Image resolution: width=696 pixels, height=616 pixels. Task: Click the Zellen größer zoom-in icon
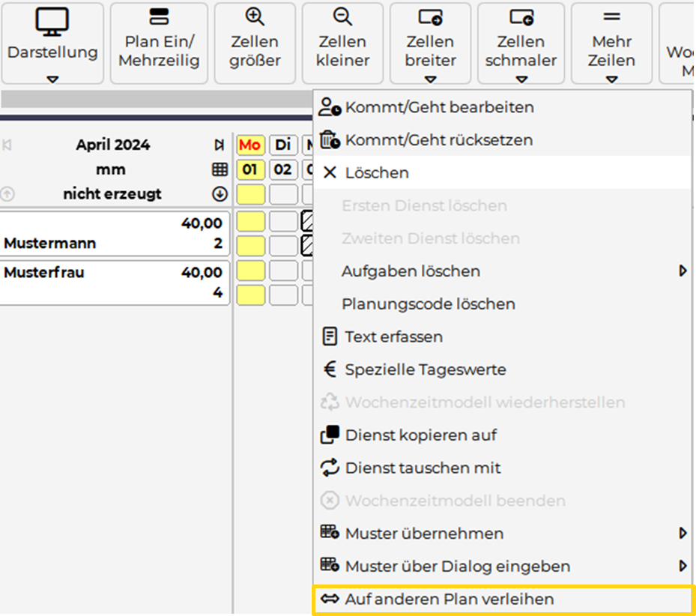click(x=255, y=17)
